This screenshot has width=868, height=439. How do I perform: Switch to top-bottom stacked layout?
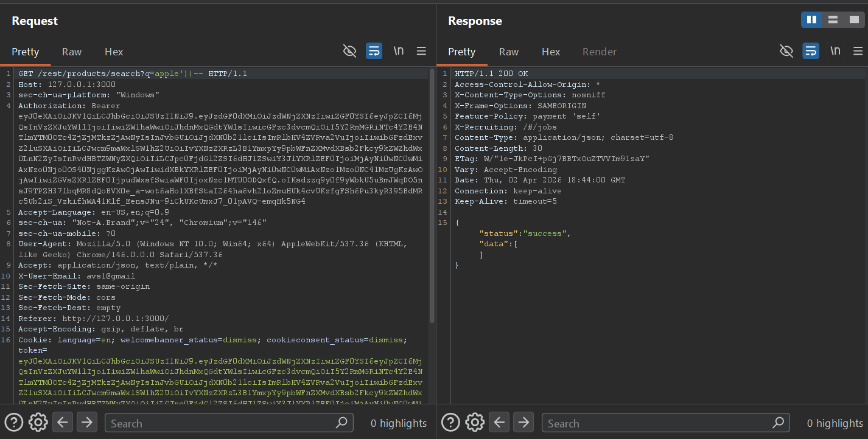click(x=832, y=20)
